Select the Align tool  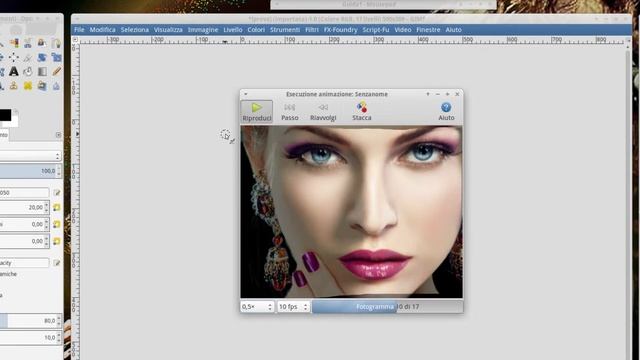13,57
